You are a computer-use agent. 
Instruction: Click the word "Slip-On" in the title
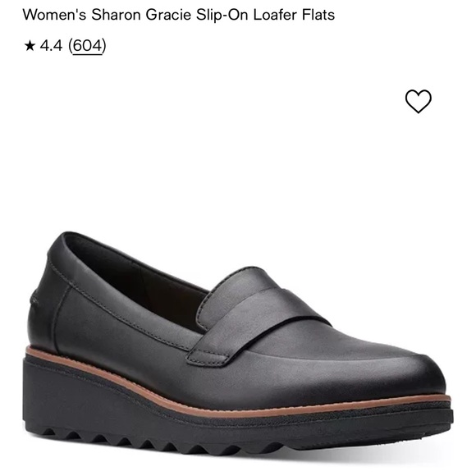222,15
